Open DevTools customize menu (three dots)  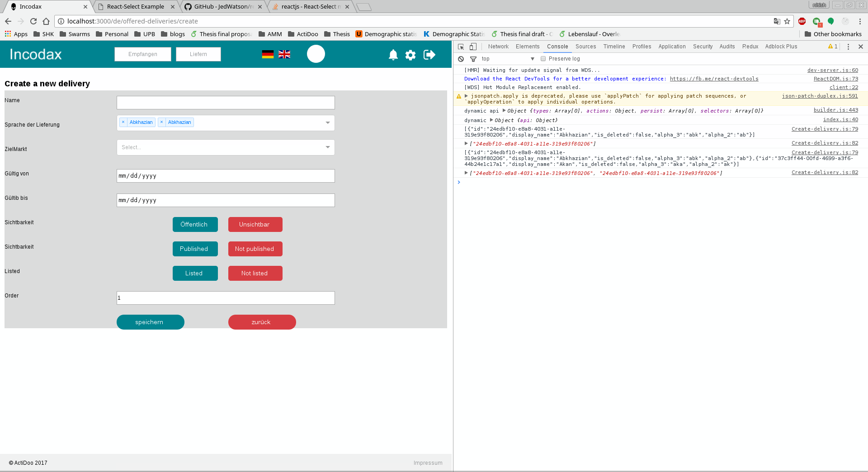848,47
